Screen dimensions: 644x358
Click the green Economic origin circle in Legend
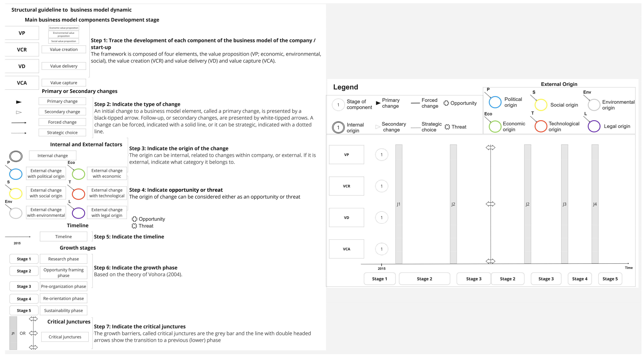495,126
